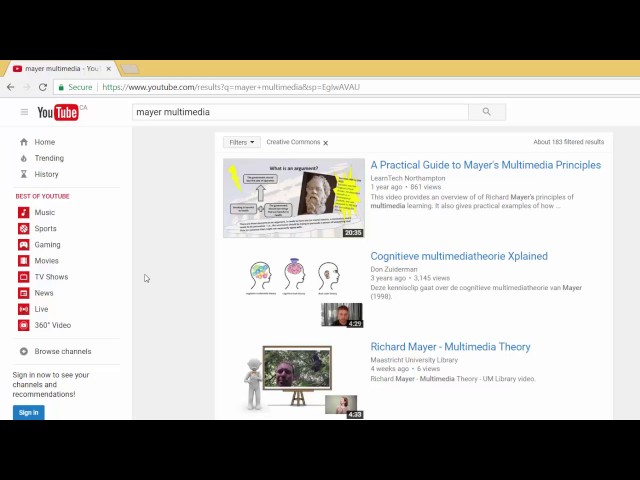The width and height of the screenshot is (640, 480).
Task: Click the three brain heads video thumbnail
Action: click(x=294, y=289)
